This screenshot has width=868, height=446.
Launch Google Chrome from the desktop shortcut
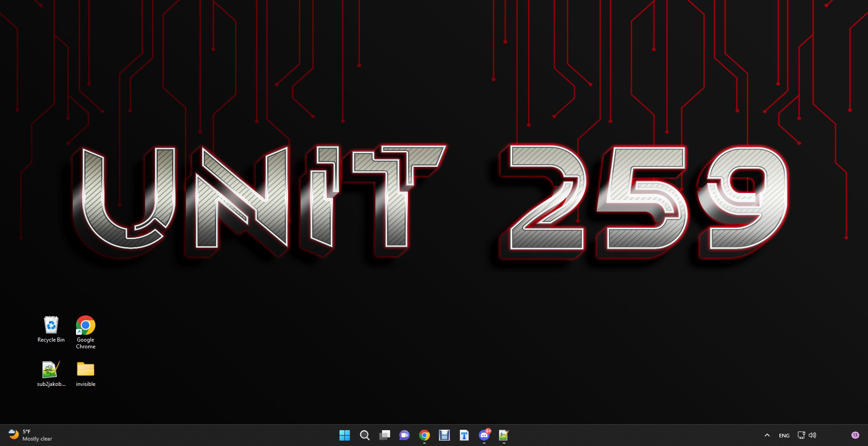(85, 324)
